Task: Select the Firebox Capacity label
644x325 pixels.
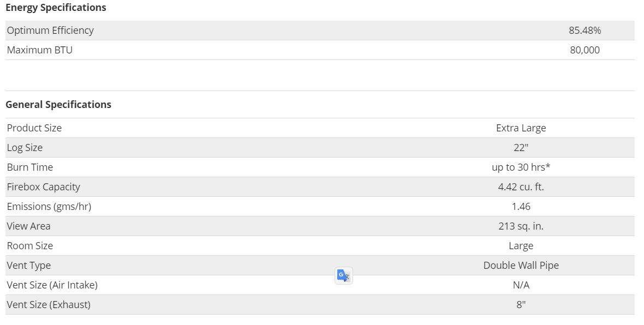Action: (44, 187)
